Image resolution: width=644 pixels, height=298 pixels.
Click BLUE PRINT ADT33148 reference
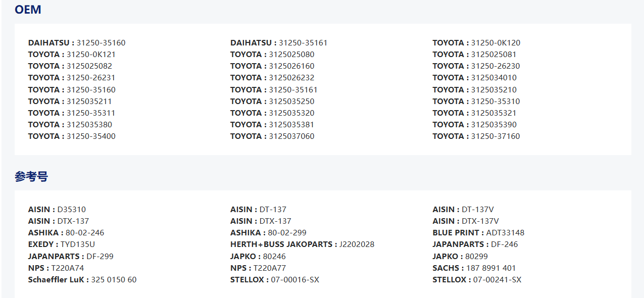(478, 233)
